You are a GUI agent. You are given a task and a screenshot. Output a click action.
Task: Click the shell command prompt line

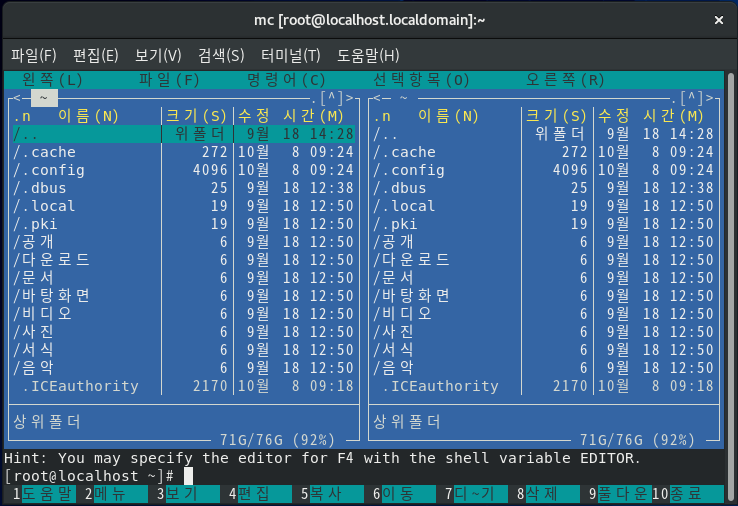[364, 476]
